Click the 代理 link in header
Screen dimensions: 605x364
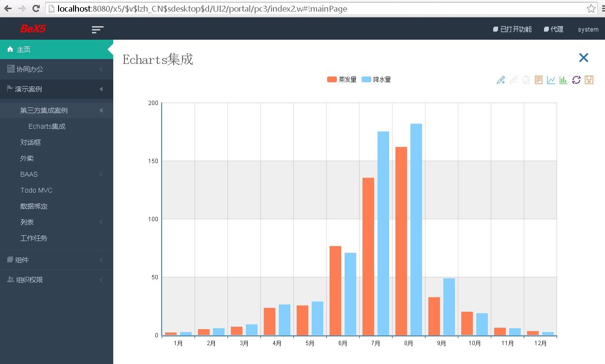click(554, 30)
